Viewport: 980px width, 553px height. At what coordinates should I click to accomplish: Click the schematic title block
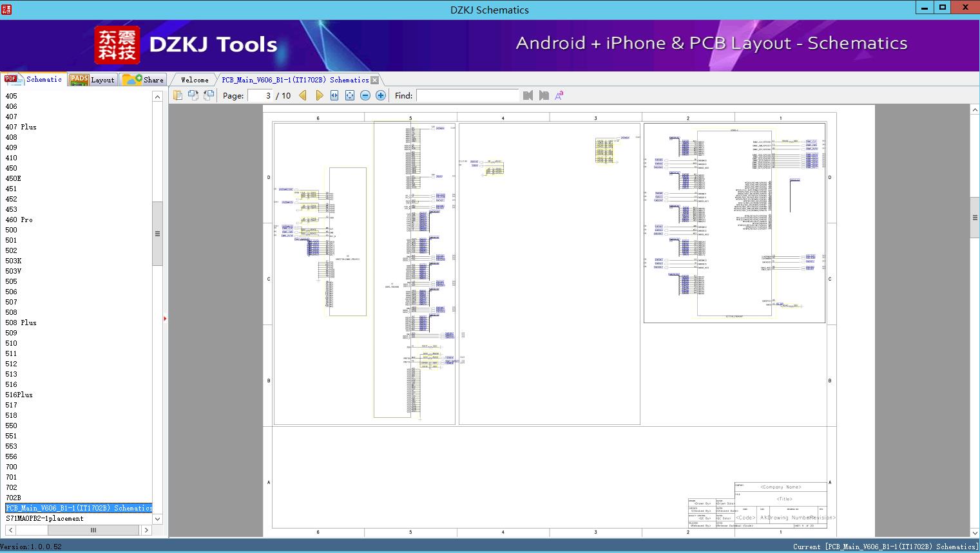click(x=758, y=505)
